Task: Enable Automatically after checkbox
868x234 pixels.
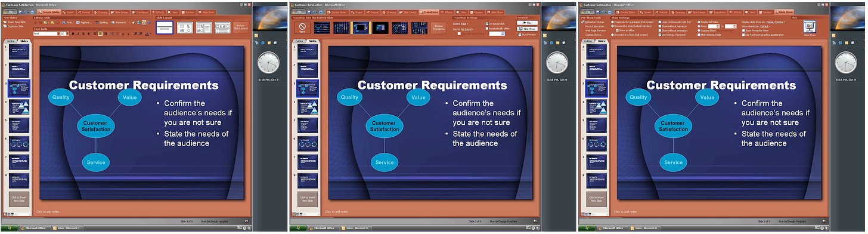Action: [487, 29]
